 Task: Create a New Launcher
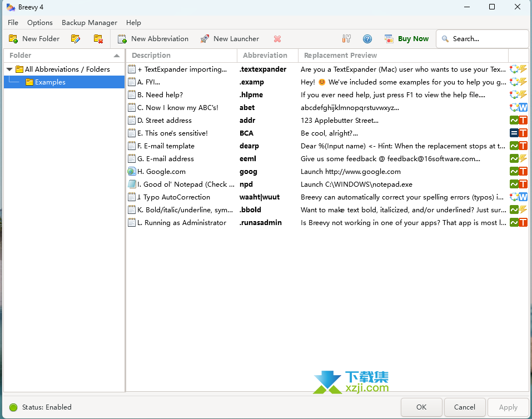pos(230,39)
